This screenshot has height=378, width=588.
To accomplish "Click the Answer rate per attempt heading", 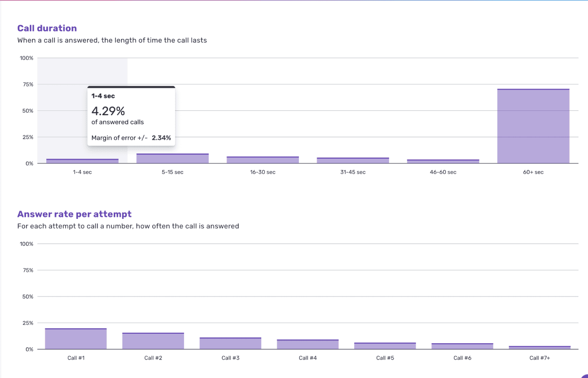I will pyautogui.click(x=74, y=214).
